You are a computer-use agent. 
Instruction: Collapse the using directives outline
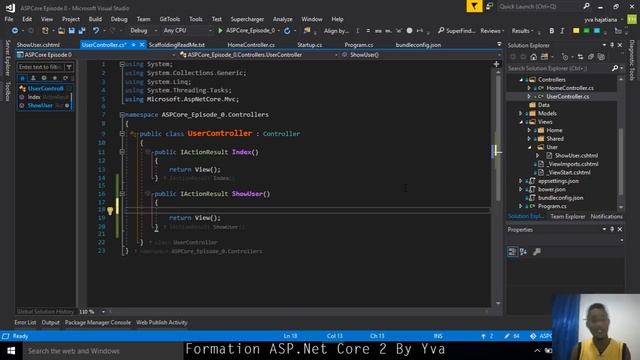[122, 64]
